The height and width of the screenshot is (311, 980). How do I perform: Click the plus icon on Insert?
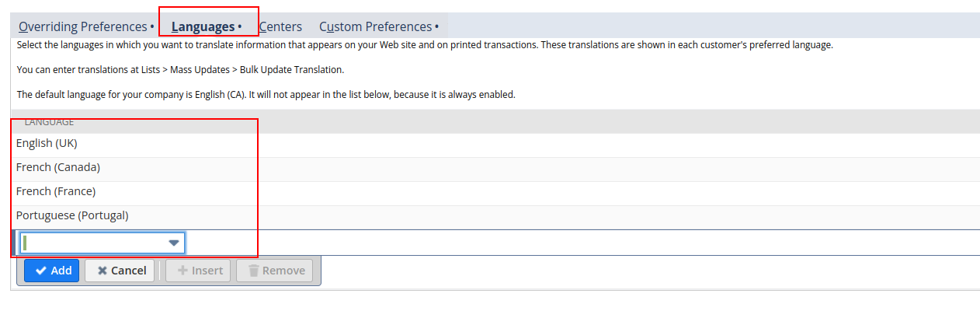pos(182,271)
